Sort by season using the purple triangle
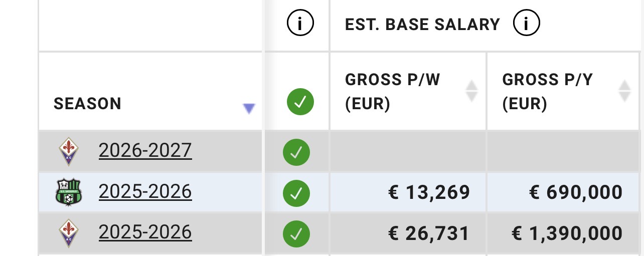 [x=249, y=108]
